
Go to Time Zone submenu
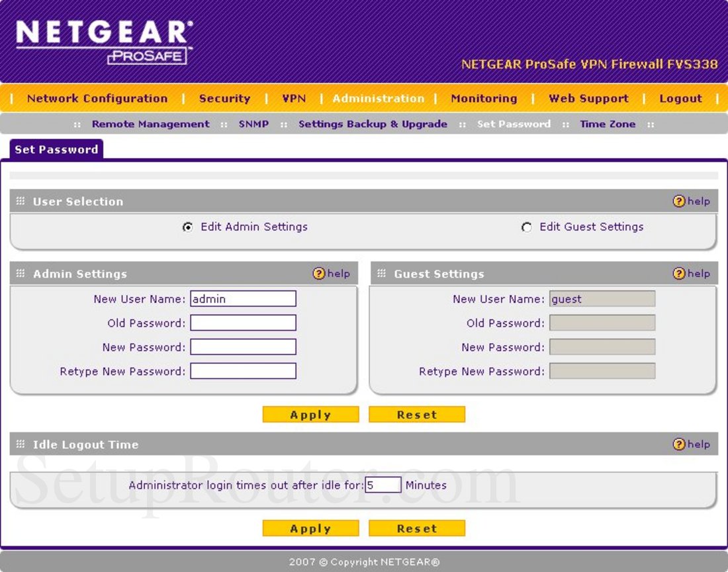pos(608,124)
